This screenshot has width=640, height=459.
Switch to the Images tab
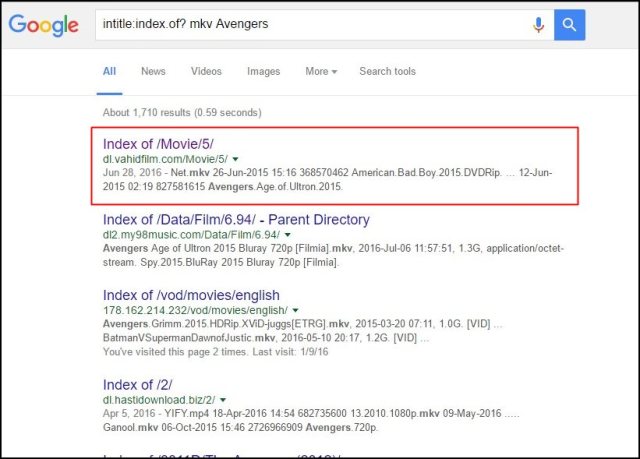pyautogui.click(x=263, y=72)
